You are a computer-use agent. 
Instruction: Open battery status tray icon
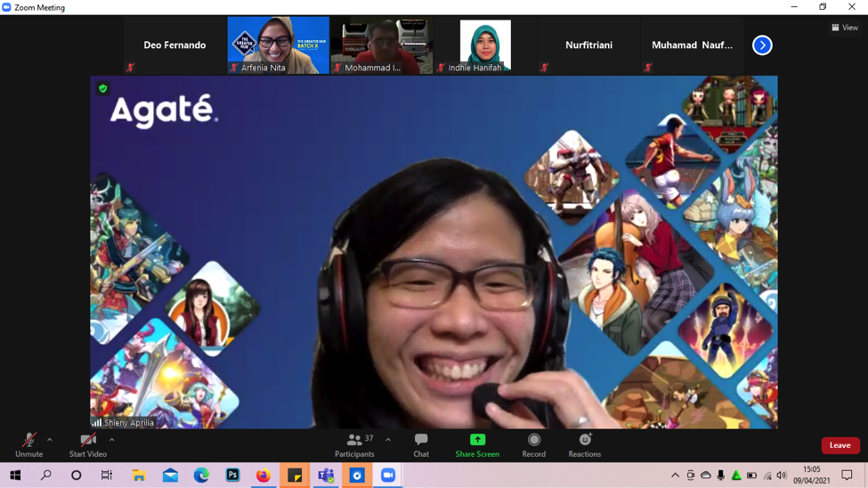(x=751, y=476)
